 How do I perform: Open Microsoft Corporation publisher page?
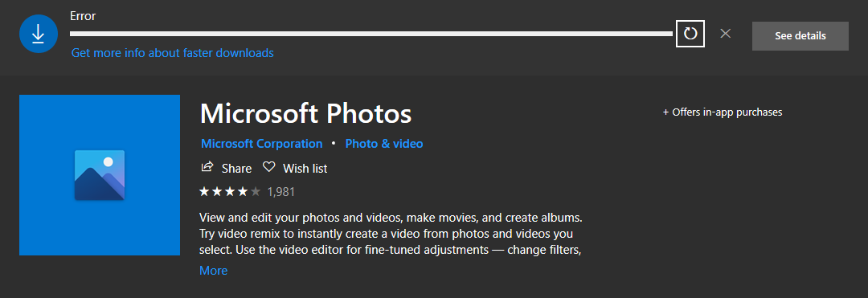point(261,144)
